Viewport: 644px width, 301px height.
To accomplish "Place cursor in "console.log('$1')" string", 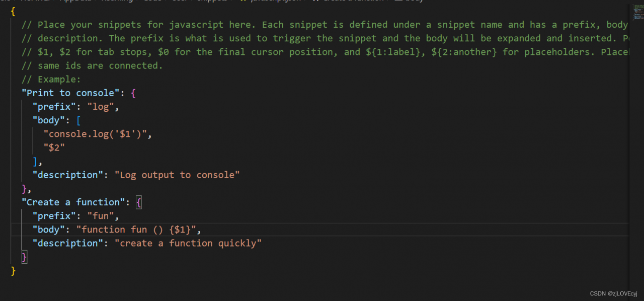I will click(96, 134).
